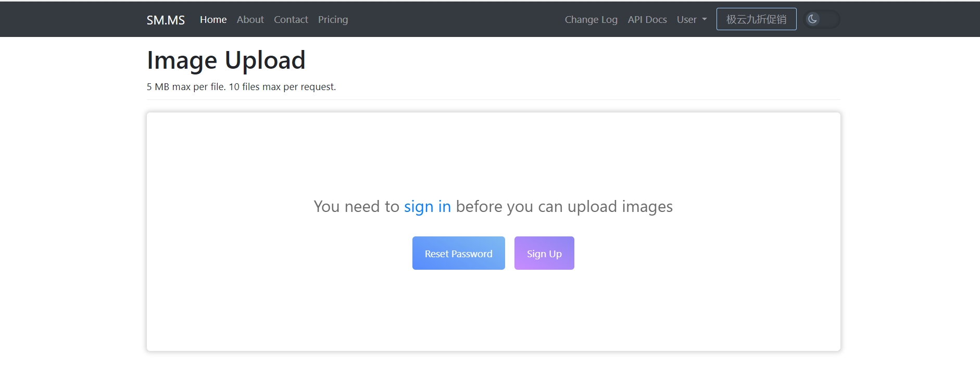
Task: Navigate to the Contact page
Action: pyautogui.click(x=291, y=19)
